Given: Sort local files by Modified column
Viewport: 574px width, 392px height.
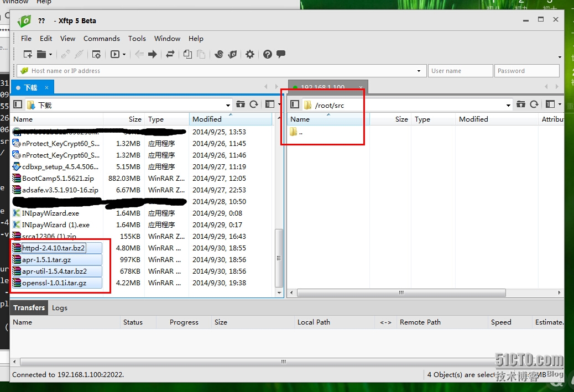Looking at the screenshot, I should click(231, 119).
